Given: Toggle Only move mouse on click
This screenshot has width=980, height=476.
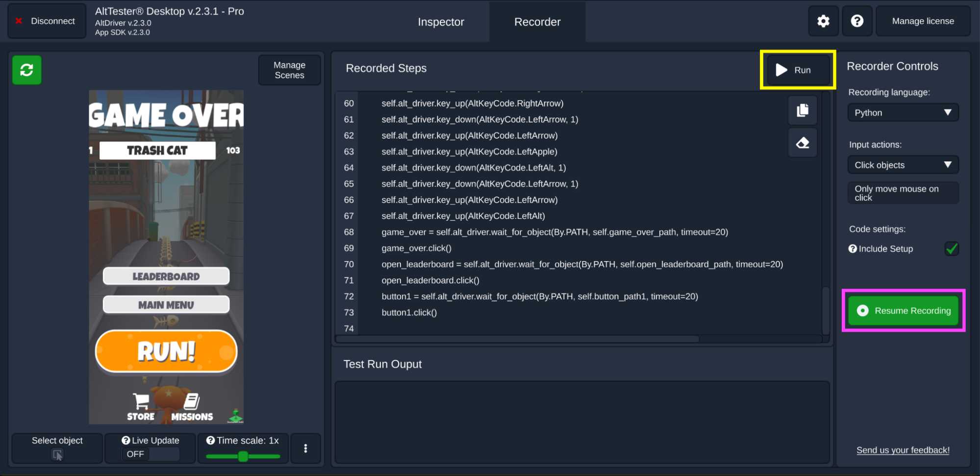Looking at the screenshot, I should coord(903,193).
